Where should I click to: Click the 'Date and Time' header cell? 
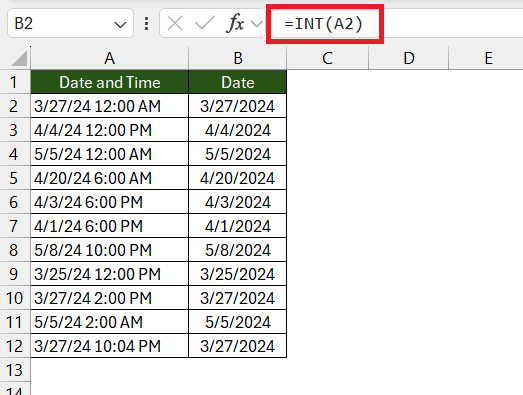click(x=109, y=82)
